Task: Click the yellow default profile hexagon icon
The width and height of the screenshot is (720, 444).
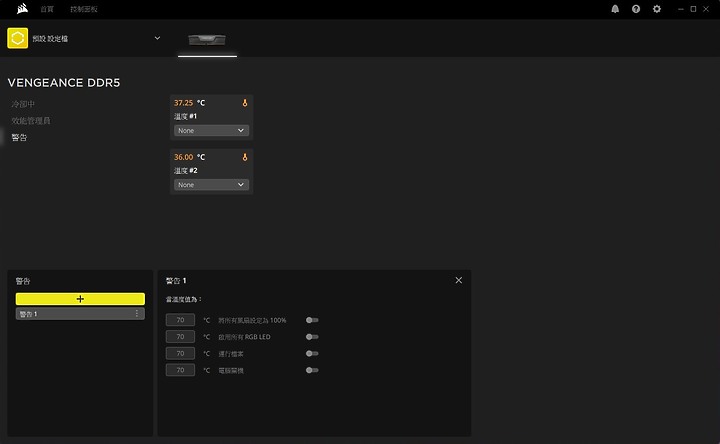Action: (x=17, y=38)
